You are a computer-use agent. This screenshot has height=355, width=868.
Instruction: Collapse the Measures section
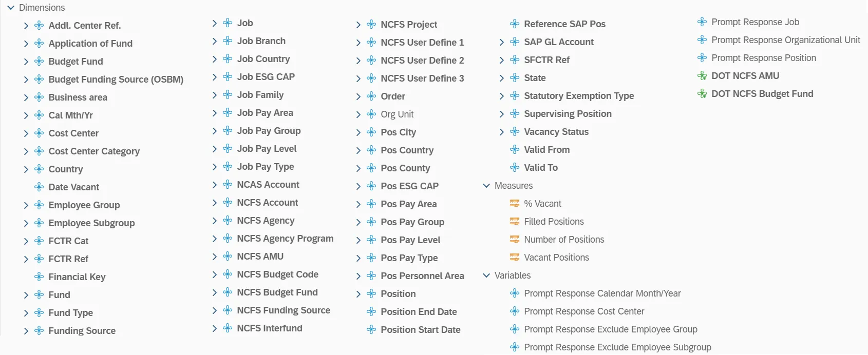[x=486, y=186]
